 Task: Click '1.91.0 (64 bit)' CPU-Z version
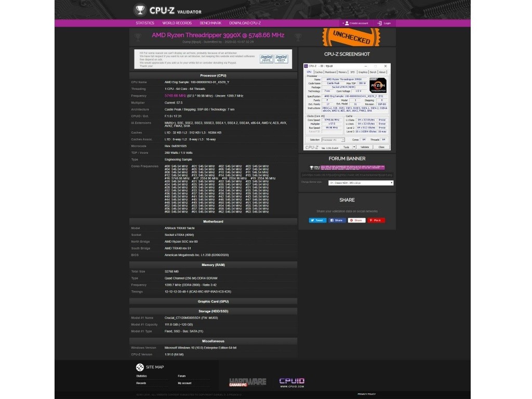point(174,354)
